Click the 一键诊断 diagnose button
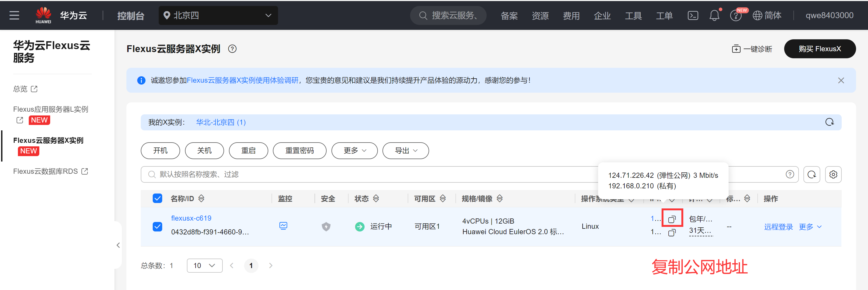Viewport: 868px width, 290px height. click(x=752, y=49)
